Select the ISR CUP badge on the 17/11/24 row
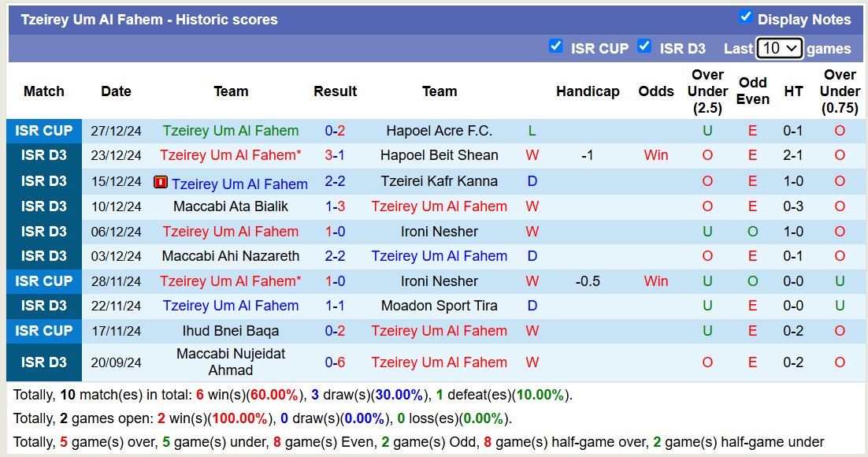Image resolution: width=868 pixels, height=457 pixels. coord(43,331)
